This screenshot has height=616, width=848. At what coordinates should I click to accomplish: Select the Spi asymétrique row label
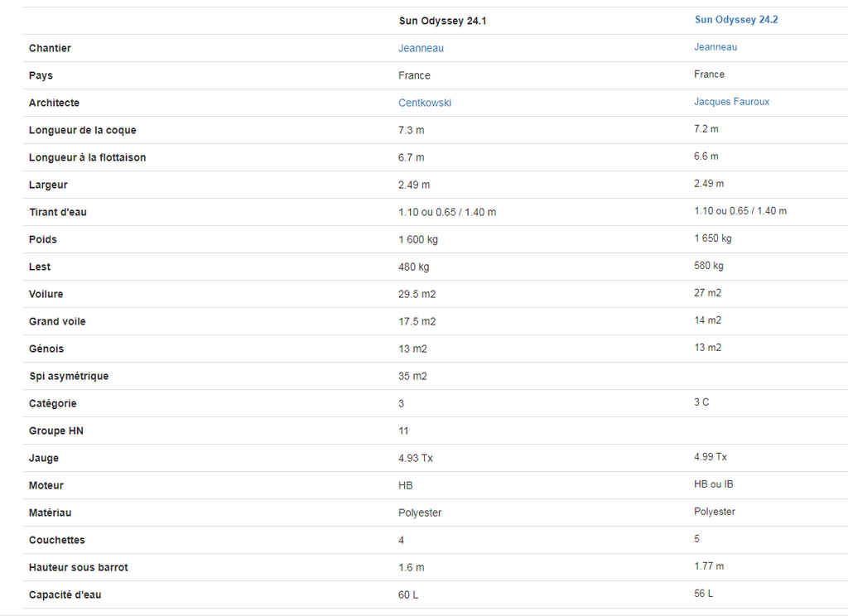69,376
